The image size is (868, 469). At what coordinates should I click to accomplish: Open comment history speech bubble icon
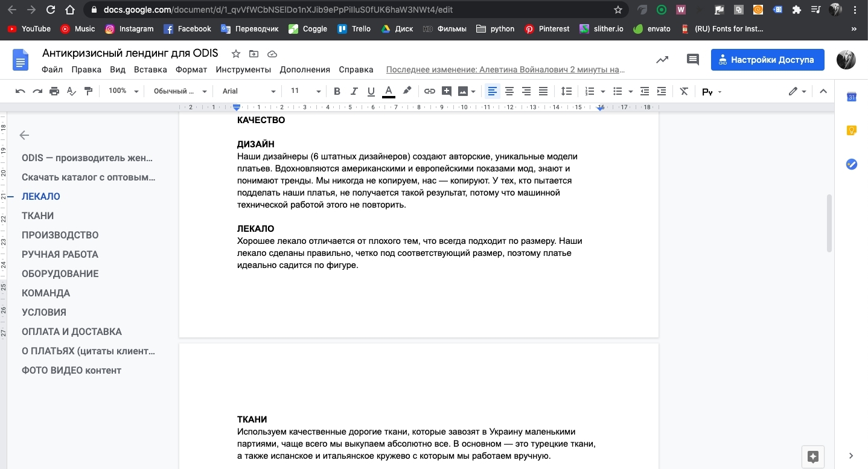693,60
